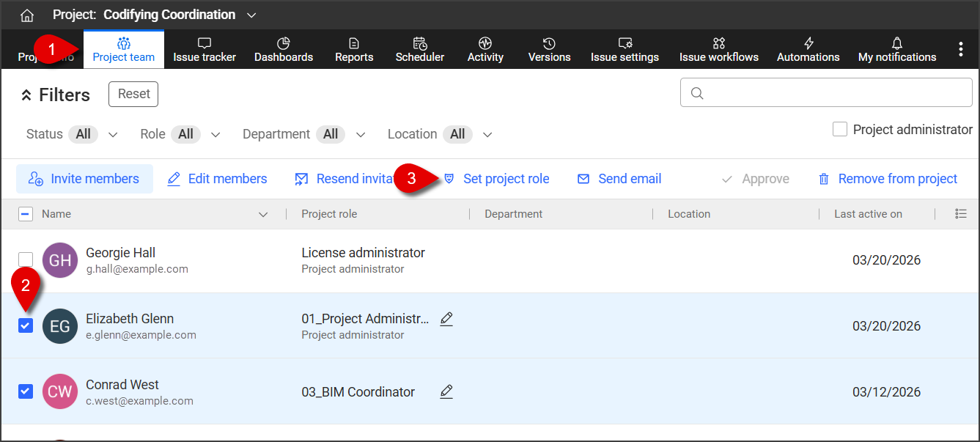980x442 pixels.
Task: Click c.west@example.com email
Action: 139,401
